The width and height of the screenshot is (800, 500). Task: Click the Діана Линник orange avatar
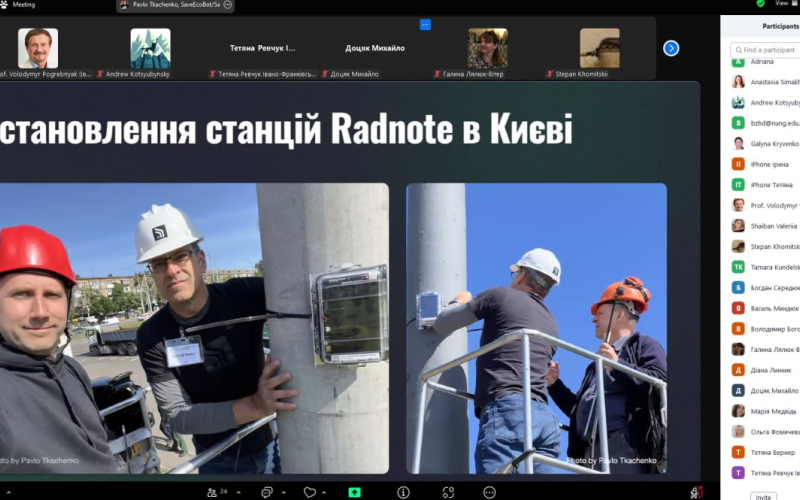coord(738,370)
